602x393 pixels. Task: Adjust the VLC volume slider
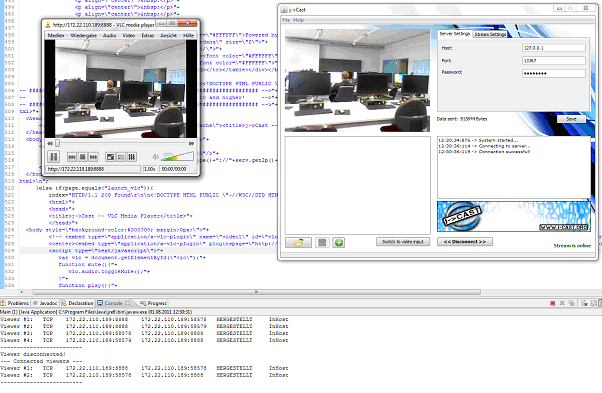(178, 156)
